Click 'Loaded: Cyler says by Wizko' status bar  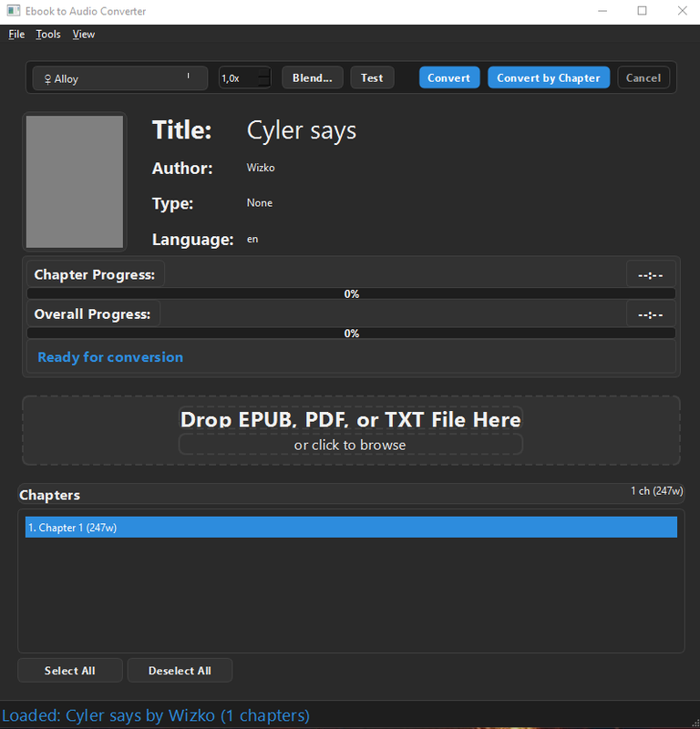coord(156,715)
